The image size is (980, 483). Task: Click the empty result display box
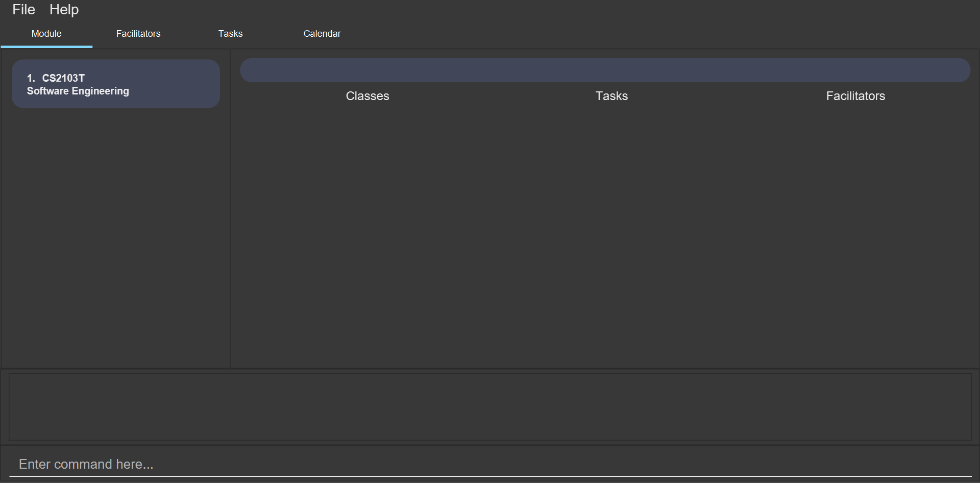pyautogui.click(x=490, y=407)
